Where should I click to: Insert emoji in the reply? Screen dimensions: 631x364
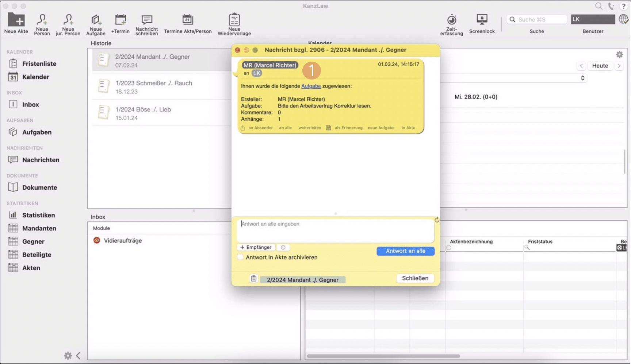(x=283, y=247)
